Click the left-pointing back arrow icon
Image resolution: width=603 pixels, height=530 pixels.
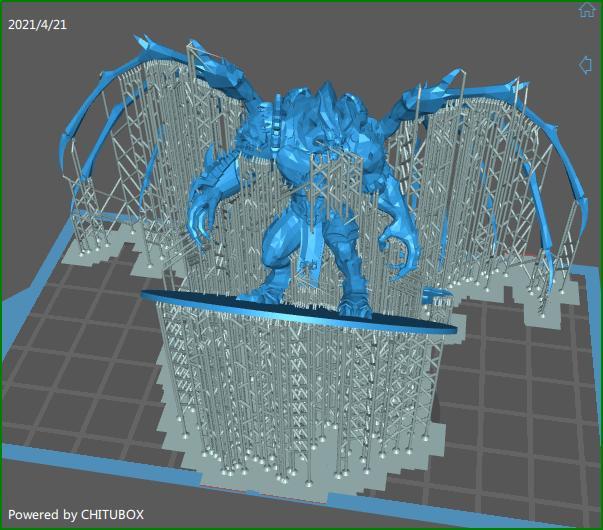586,65
